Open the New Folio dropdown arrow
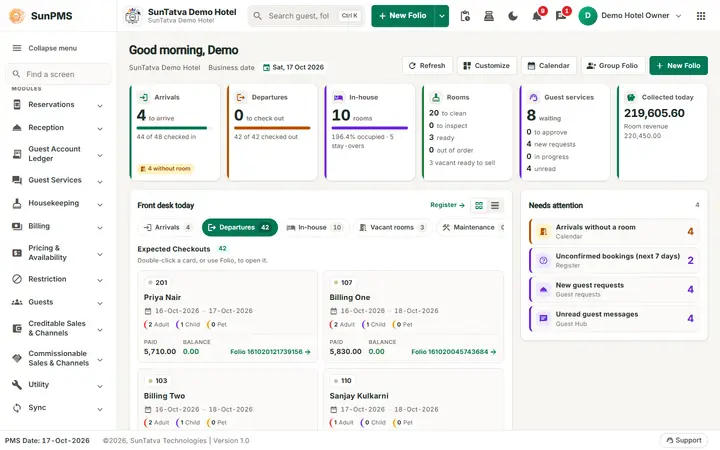This screenshot has height=450, width=720. point(441,16)
